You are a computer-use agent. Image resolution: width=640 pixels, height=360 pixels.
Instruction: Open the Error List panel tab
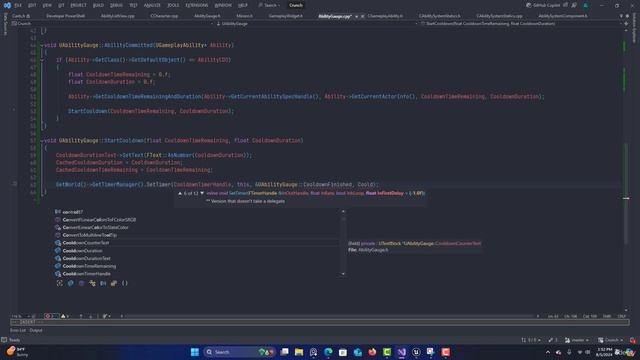[x=18, y=330]
